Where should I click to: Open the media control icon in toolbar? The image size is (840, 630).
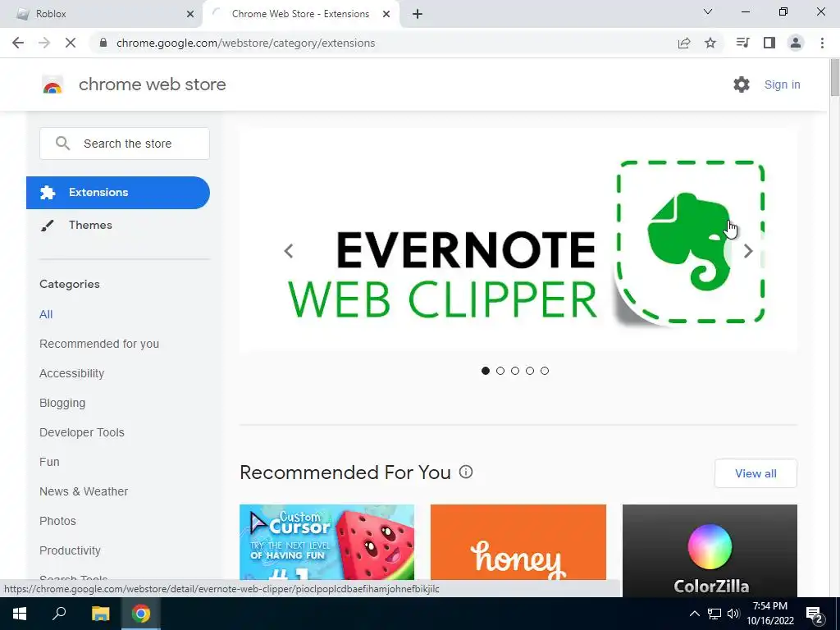click(742, 43)
